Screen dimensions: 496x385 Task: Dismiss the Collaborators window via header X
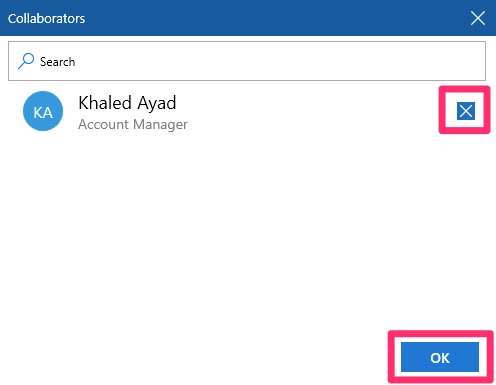[478, 18]
